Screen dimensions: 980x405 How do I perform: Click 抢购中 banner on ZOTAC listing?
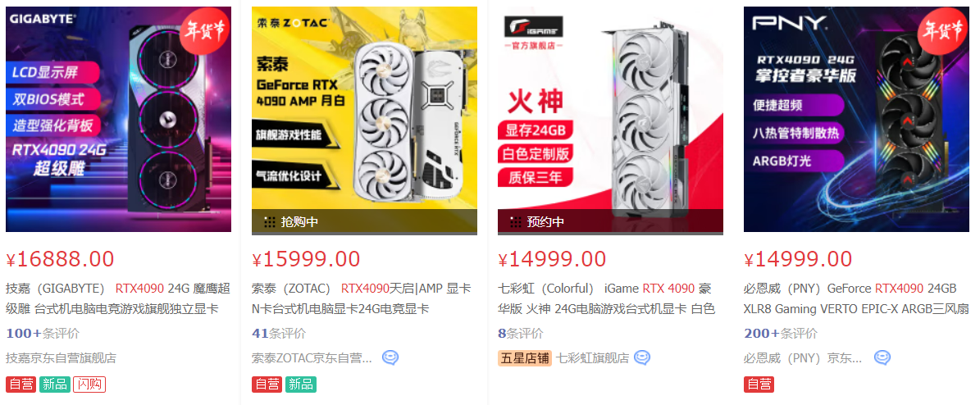(364, 222)
